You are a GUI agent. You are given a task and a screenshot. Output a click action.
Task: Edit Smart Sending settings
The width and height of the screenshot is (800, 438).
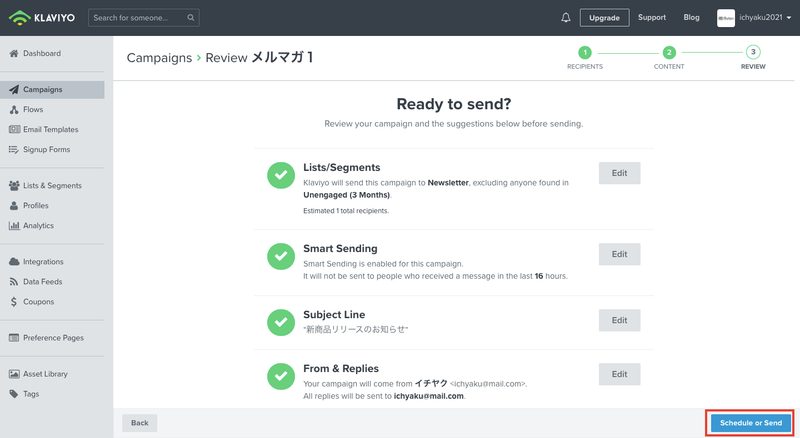[619, 254]
